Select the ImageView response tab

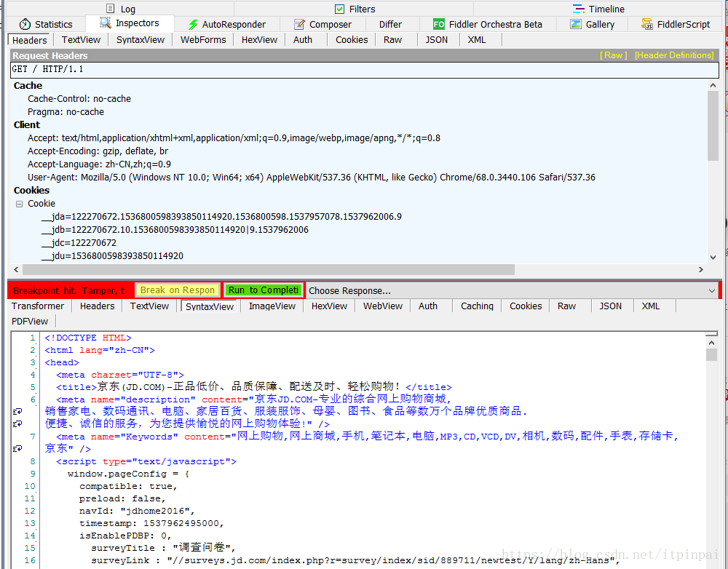point(272,306)
